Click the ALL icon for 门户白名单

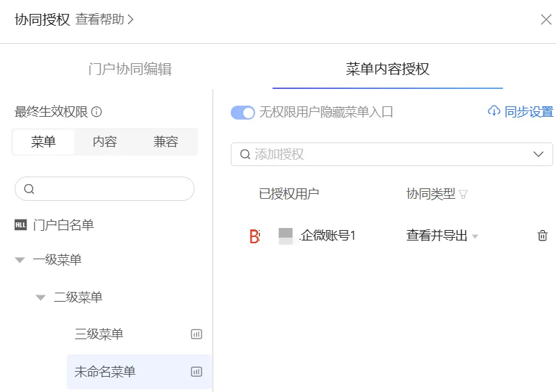(x=20, y=225)
